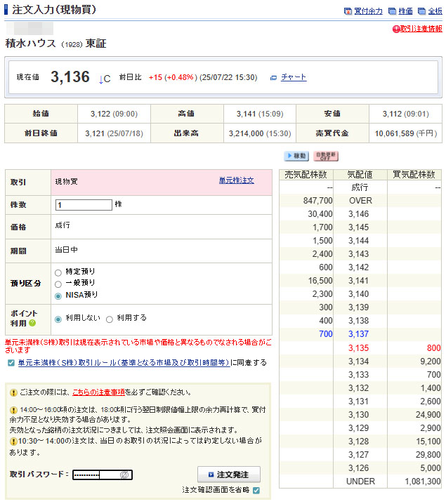Choose 利用する for points usage

pyautogui.click(x=109, y=319)
